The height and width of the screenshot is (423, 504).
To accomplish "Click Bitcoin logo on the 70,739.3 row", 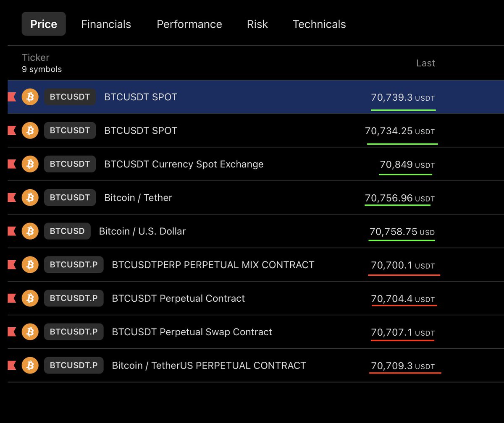I will 30,97.
